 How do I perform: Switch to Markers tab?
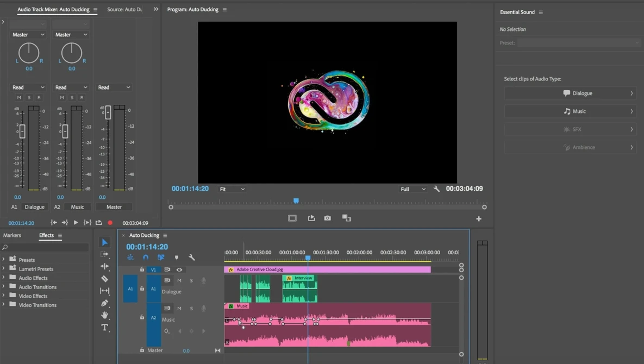(x=12, y=235)
